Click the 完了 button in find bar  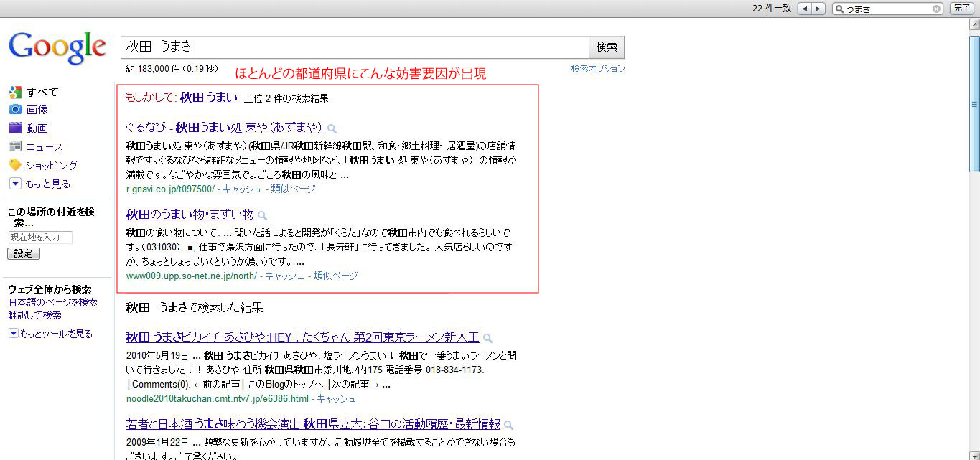click(961, 9)
